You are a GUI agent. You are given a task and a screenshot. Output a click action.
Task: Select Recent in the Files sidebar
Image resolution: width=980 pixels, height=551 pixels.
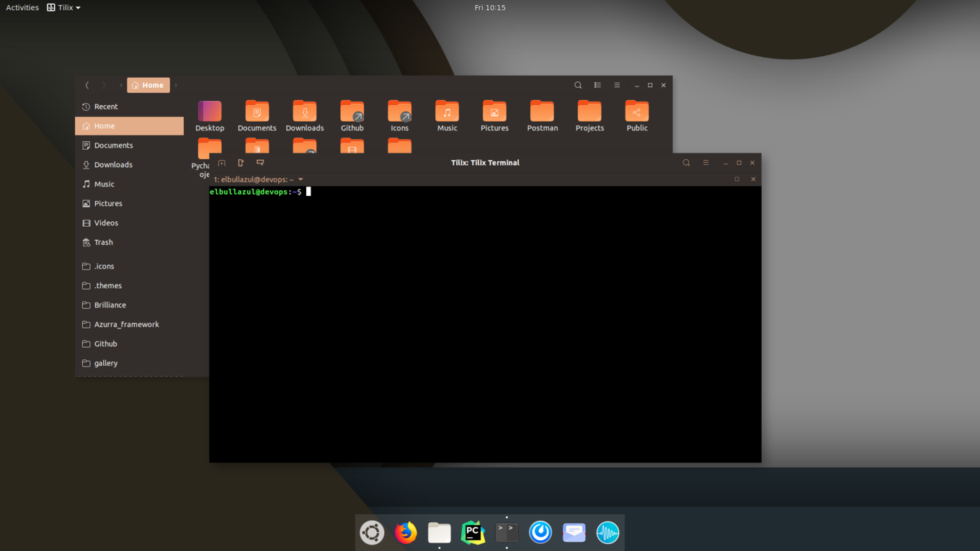point(129,107)
